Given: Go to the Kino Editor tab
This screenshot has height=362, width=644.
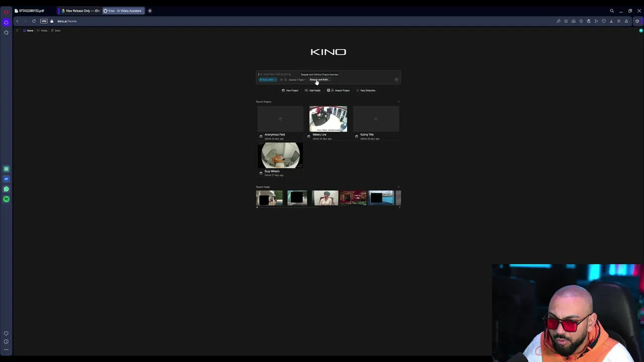Looking at the screenshot, I should pyautogui.click(x=56, y=31).
